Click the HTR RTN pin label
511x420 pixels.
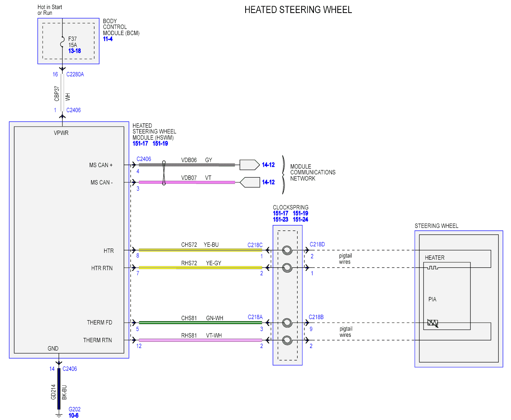click(x=102, y=268)
